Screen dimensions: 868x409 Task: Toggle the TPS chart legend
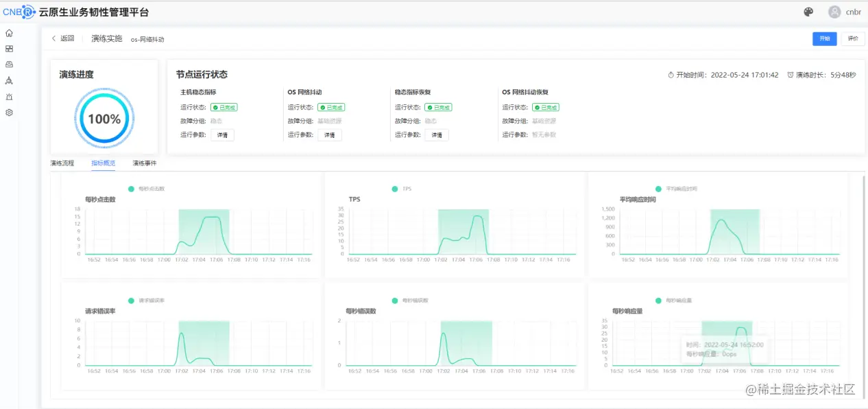tap(402, 189)
